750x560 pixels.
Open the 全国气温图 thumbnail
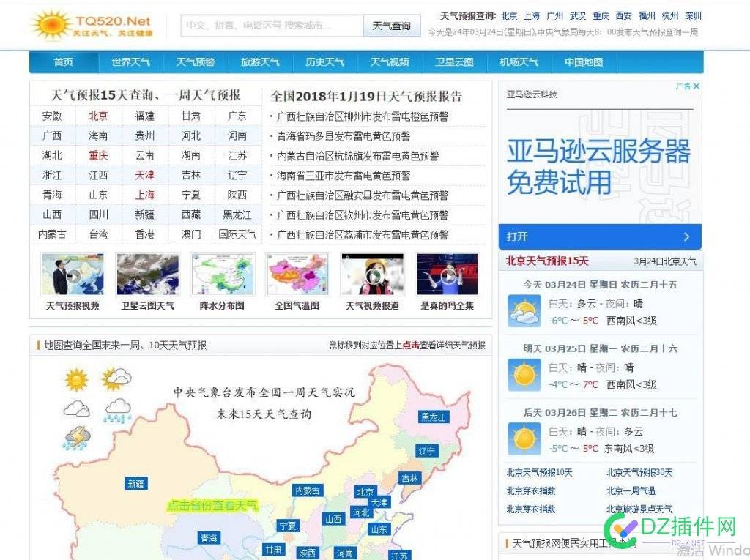tap(297, 275)
